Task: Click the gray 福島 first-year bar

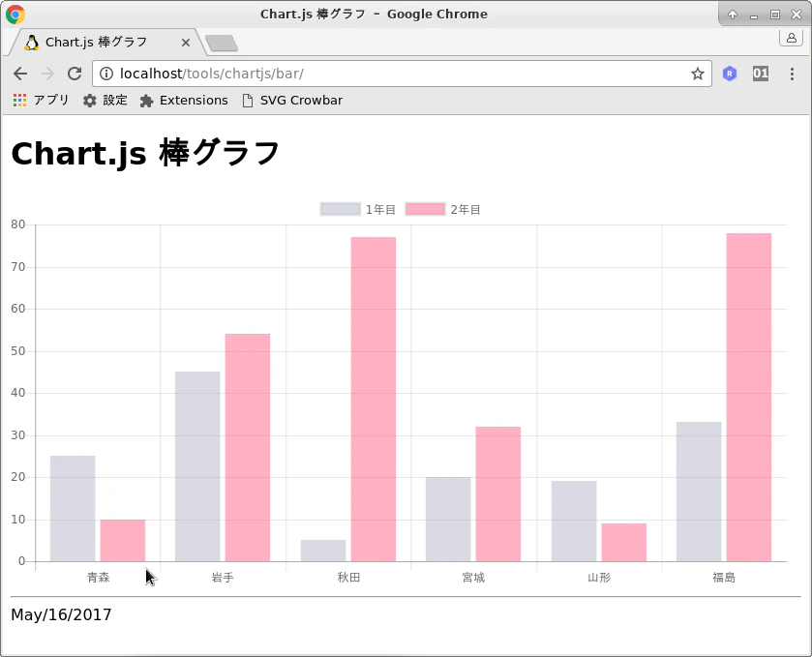Action: tap(699, 492)
